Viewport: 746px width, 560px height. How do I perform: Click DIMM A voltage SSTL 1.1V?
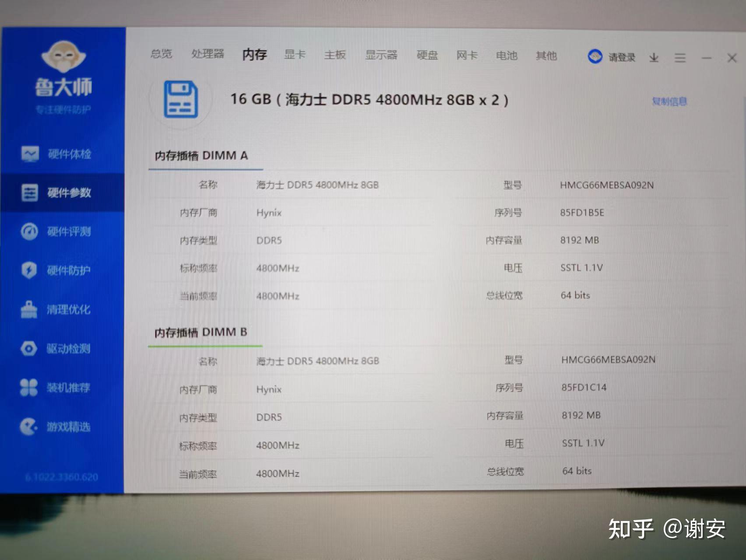tap(581, 268)
